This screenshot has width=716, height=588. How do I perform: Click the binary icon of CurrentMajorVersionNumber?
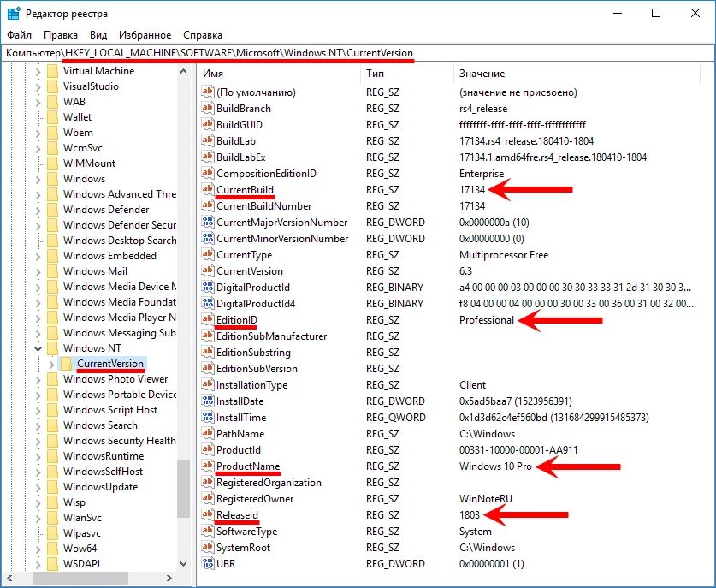[208, 222]
